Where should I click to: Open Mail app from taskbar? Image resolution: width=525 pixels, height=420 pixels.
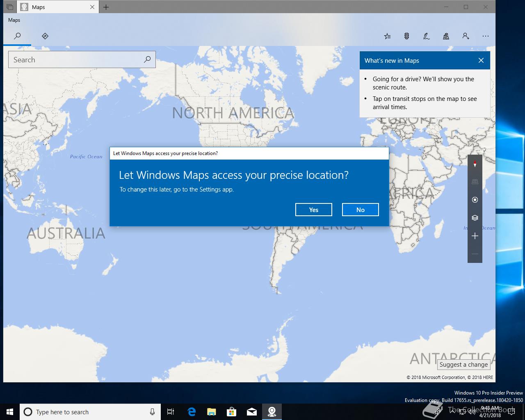[252, 412]
